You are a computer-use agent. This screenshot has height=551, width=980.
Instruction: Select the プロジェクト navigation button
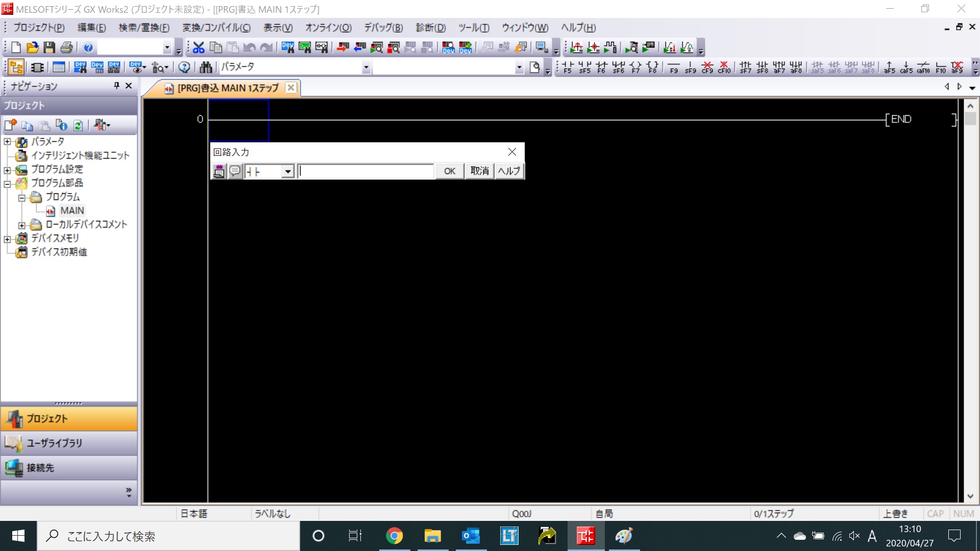(69, 418)
